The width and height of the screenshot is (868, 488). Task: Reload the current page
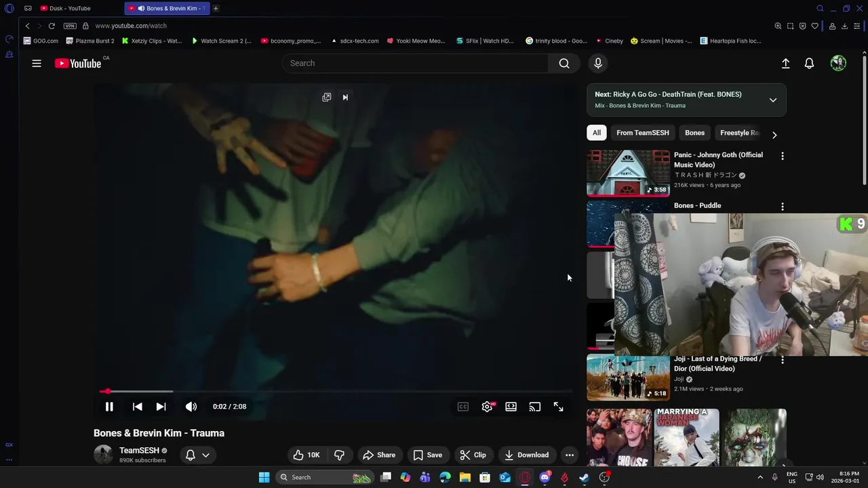pyautogui.click(x=52, y=26)
